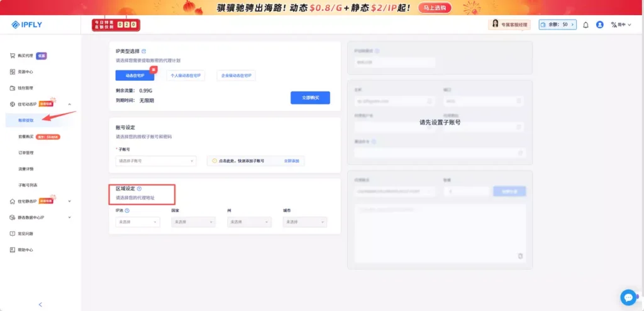Image resolution: width=644 pixels, height=311 pixels.
Task: Open the live chat bubble icon
Action: click(x=628, y=297)
